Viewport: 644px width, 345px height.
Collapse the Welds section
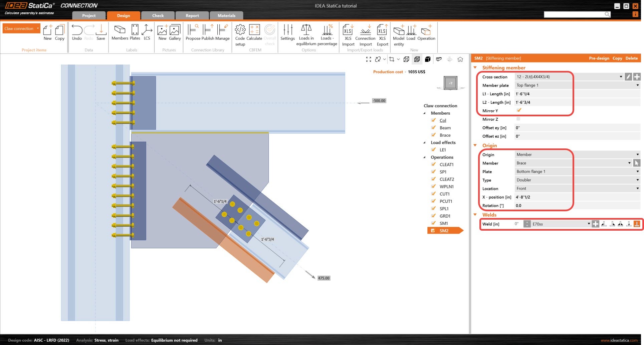[x=475, y=215]
